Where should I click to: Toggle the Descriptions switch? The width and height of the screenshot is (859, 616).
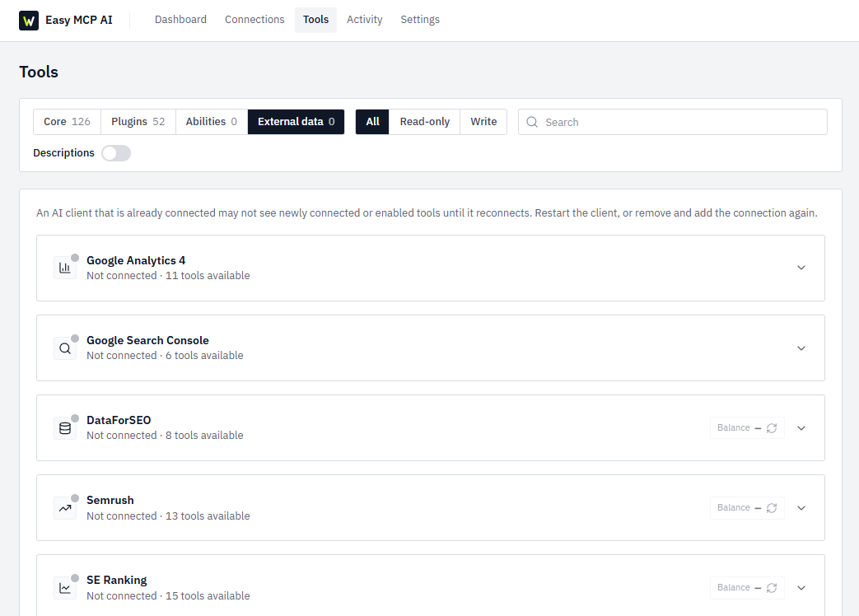coord(116,153)
